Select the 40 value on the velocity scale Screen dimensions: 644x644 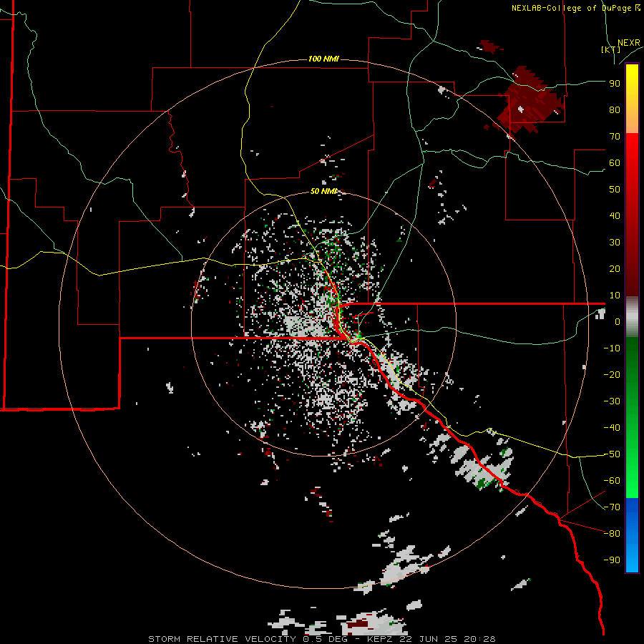[615, 215]
